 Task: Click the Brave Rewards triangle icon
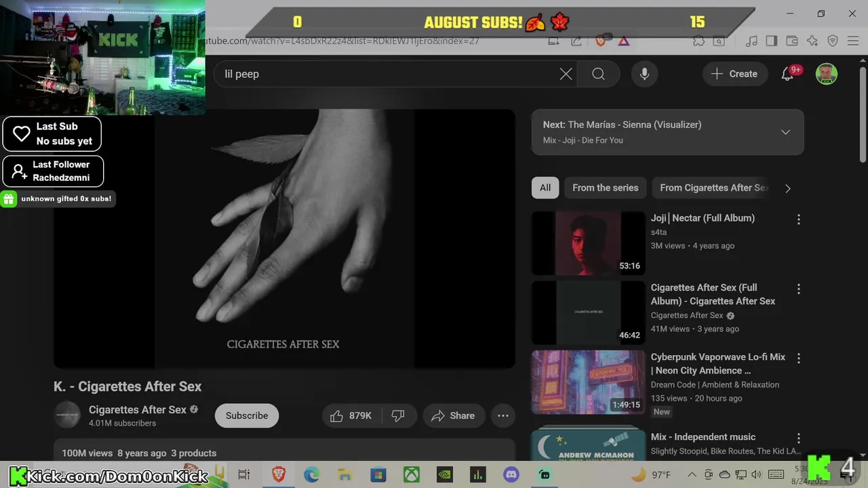[x=623, y=41]
